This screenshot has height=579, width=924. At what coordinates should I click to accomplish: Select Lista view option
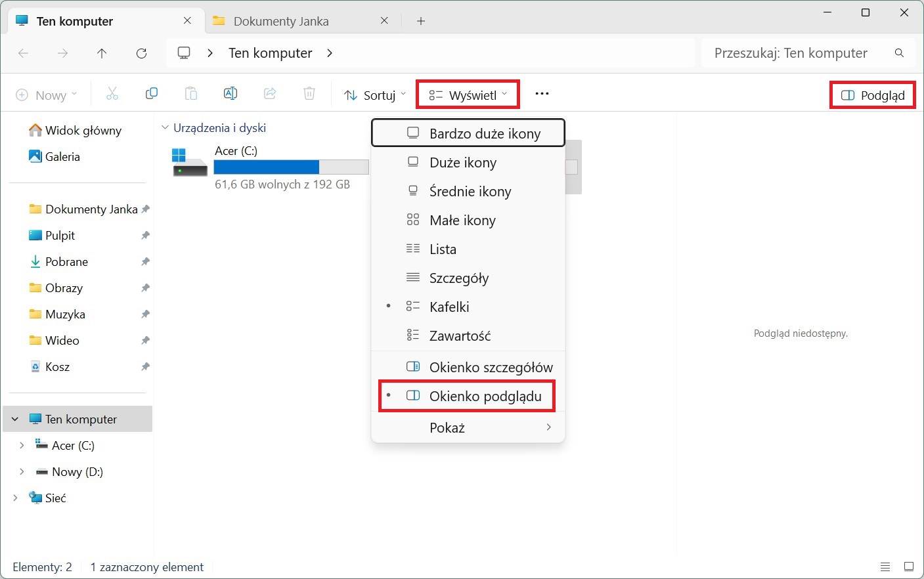pos(468,249)
